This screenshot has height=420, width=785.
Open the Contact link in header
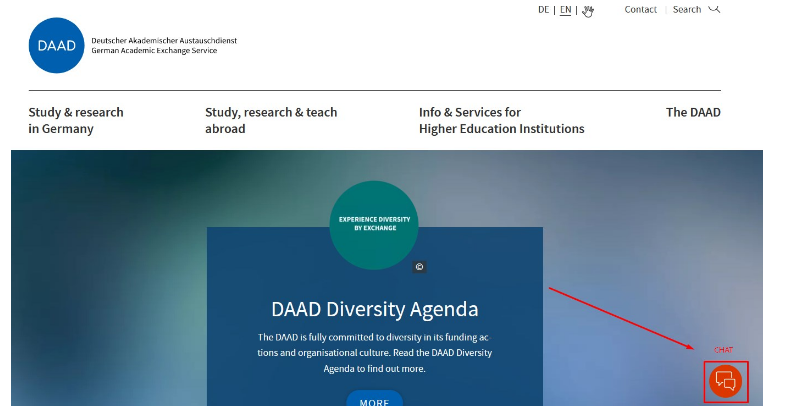tap(640, 10)
